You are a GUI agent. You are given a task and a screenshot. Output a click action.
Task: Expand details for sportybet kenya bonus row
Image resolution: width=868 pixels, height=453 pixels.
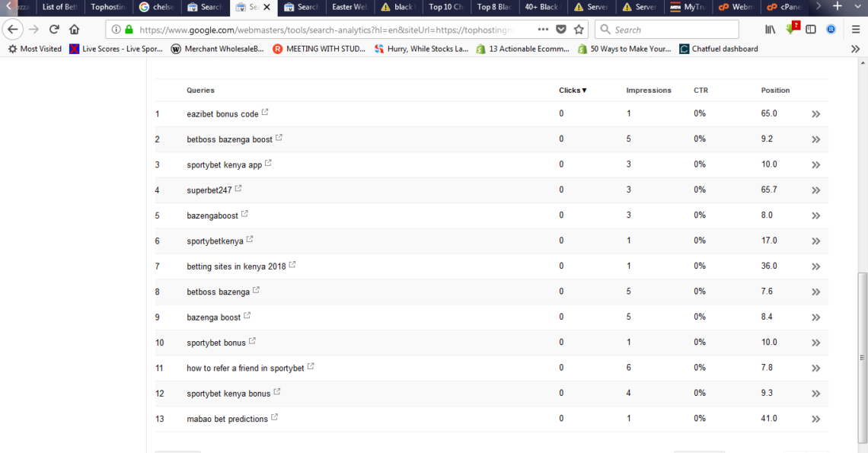coord(816,394)
